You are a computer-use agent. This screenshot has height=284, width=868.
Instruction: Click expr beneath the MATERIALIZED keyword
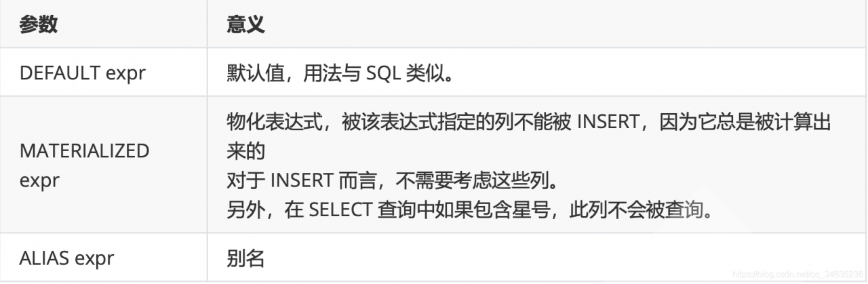[39, 181]
